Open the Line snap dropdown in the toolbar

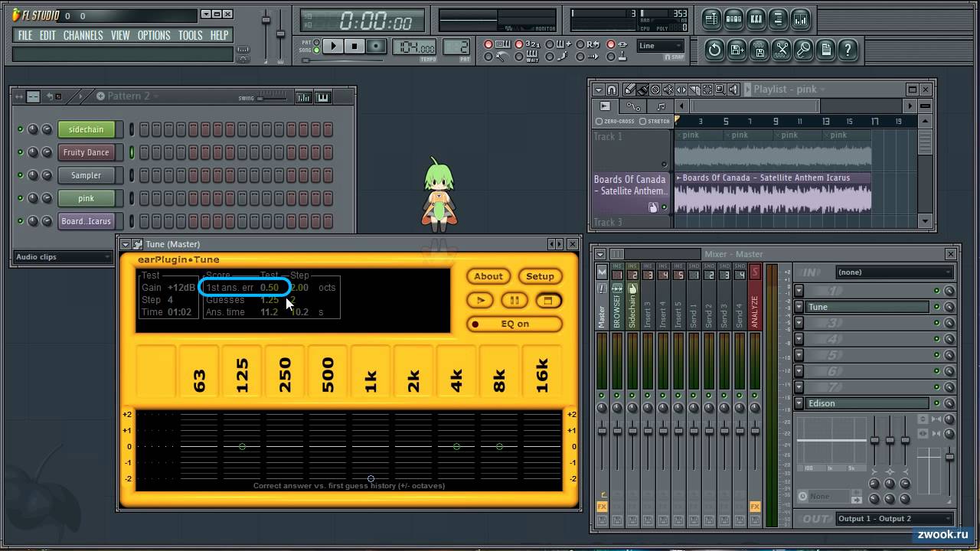point(660,46)
